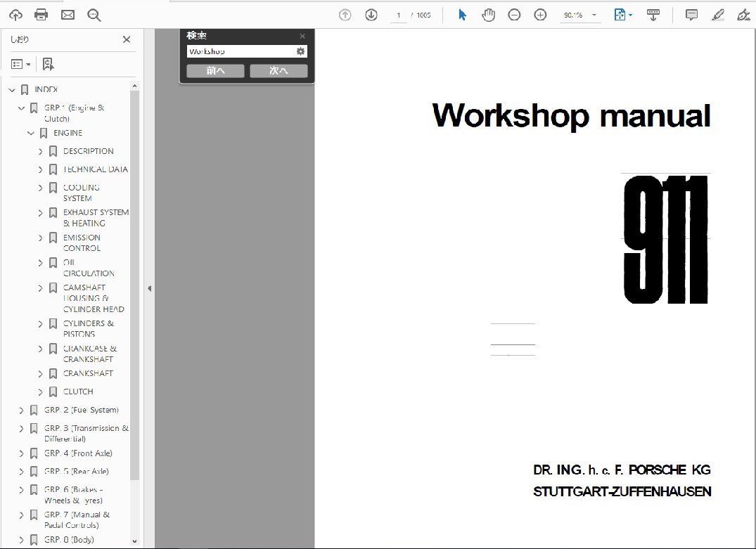Select the highlighter pen tool
Image resolution: width=756 pixels, height=549 pixels.
pyautogui.click(x=718, y=15)
